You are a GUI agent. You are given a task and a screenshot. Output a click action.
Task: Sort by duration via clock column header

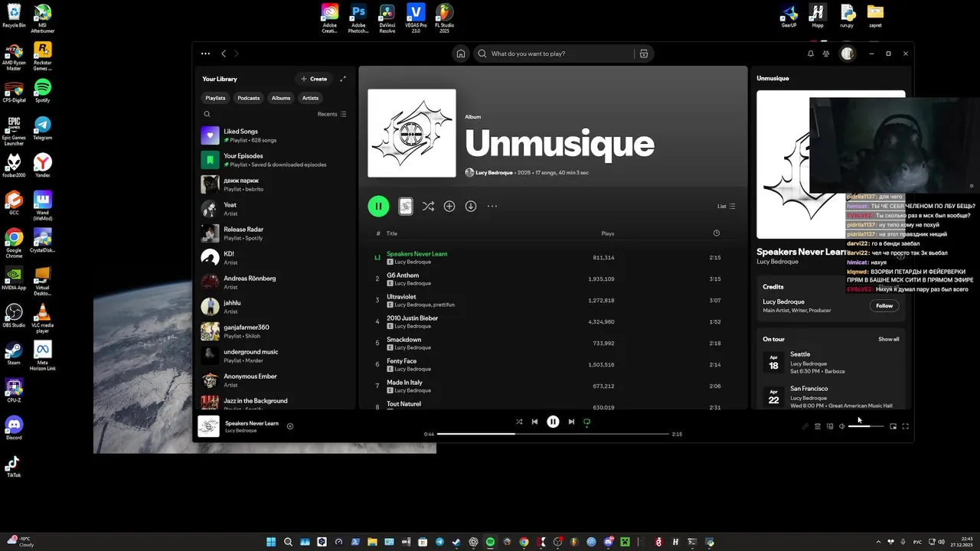click(x=716, y=233)
